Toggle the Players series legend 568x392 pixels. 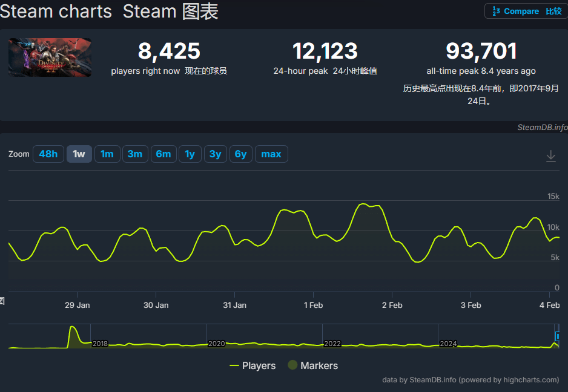click(253, 365)
